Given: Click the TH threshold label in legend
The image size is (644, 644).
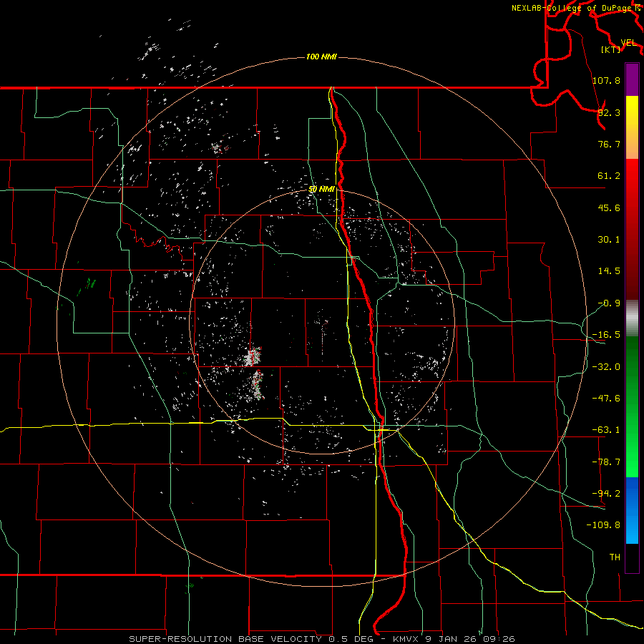Looking at the screenshot, I should click(x=615, y=557).
